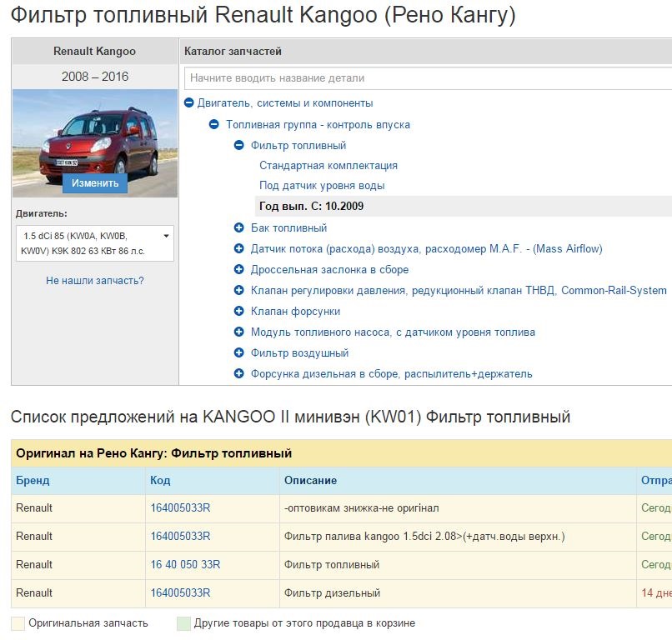Click the Фильтр дизельный description cell
The height and width of the screenshot is (640, 672).
point(458,592)
